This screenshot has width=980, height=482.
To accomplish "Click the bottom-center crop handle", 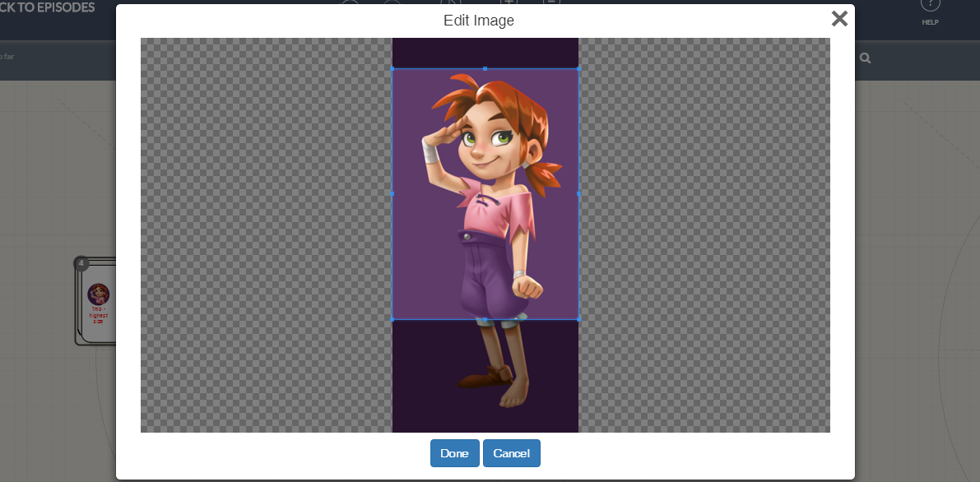I will (485, 319).
